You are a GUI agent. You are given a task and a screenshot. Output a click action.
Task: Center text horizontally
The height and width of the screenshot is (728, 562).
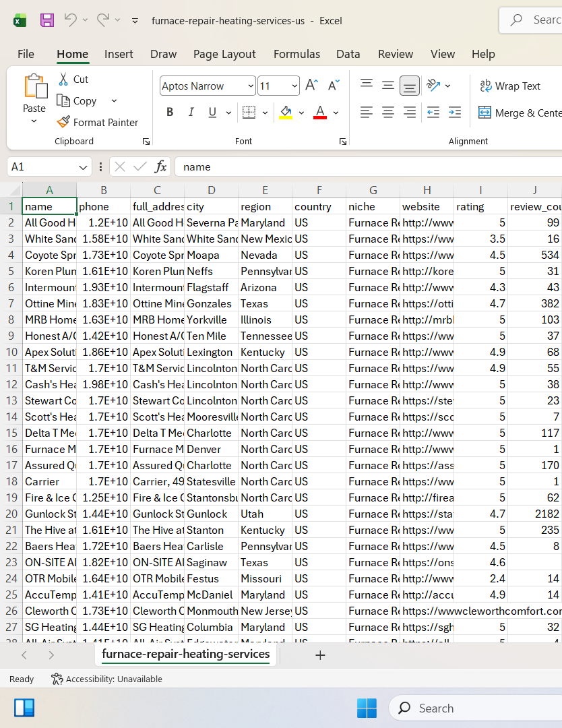[388, 113]
